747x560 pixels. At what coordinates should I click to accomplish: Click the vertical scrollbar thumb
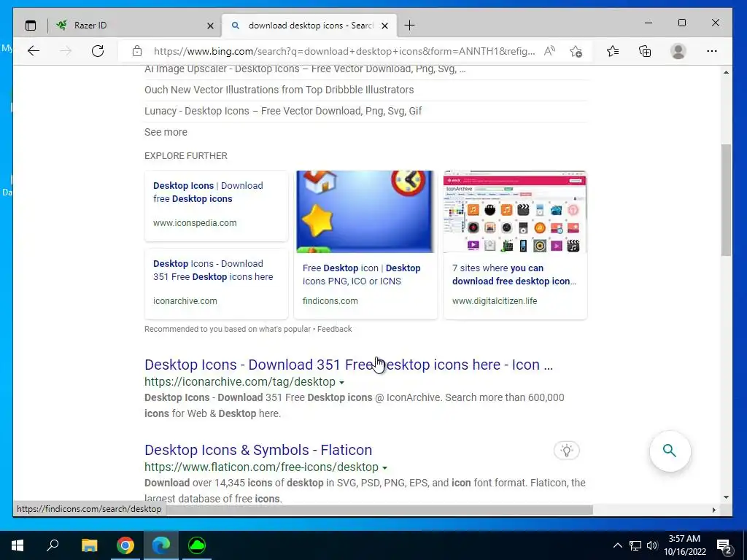point(726,200)
